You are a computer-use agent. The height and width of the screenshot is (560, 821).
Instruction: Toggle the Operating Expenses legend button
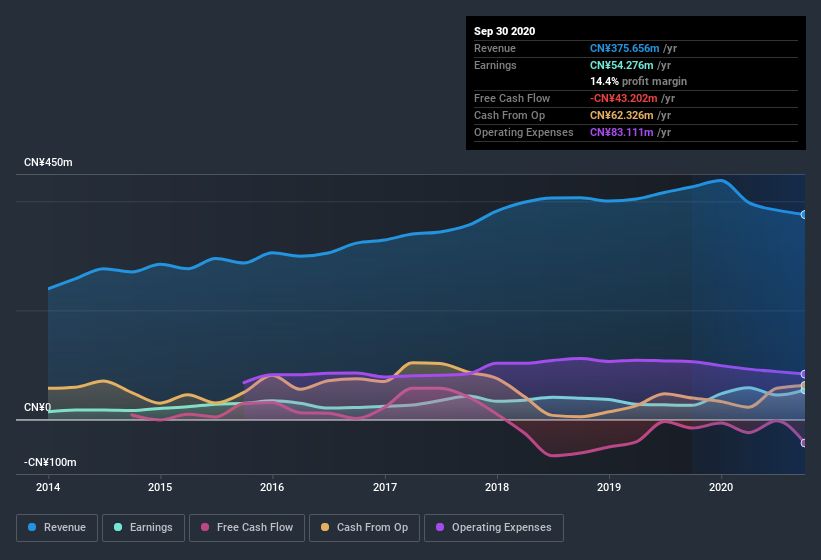click(x=494, y=528)
